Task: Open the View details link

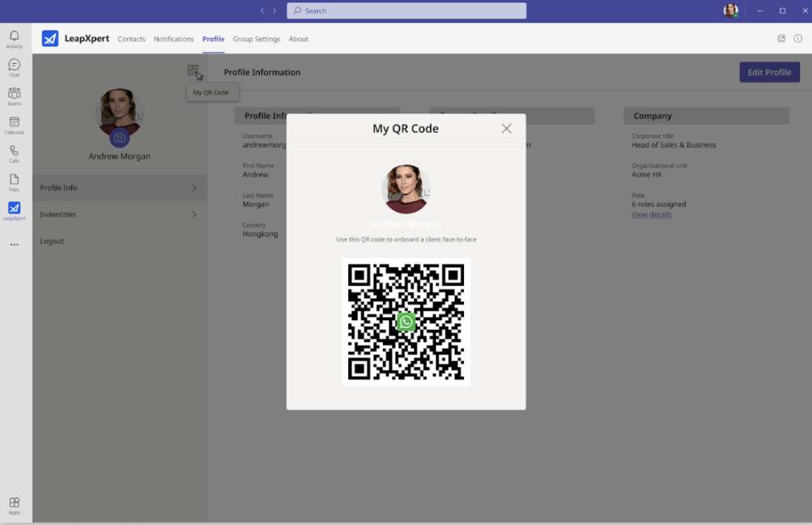Action: pos(651,214)
